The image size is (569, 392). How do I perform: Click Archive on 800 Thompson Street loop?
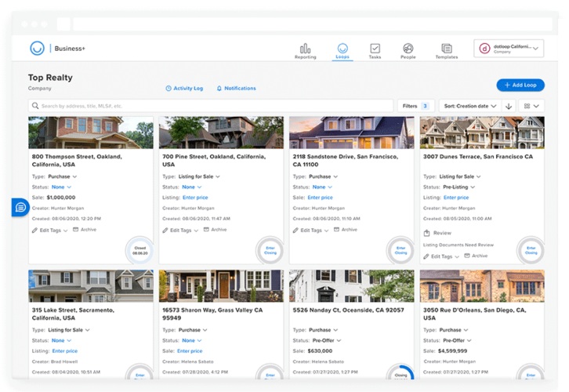[86, 230]
